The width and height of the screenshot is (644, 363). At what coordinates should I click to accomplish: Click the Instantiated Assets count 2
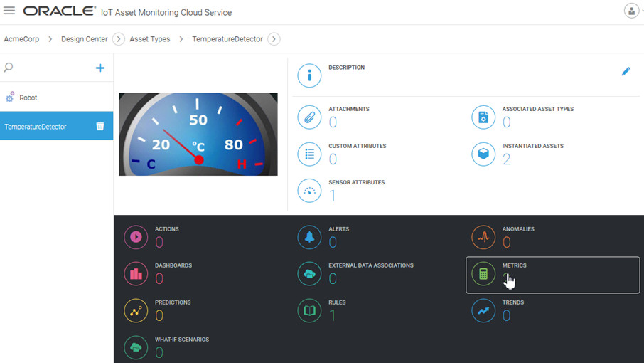point(506,159)
